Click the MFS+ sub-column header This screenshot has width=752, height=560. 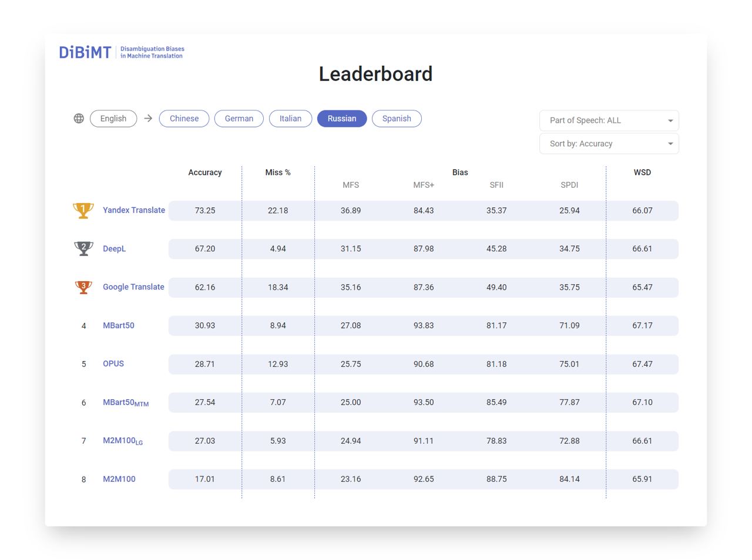coord(424,185)
